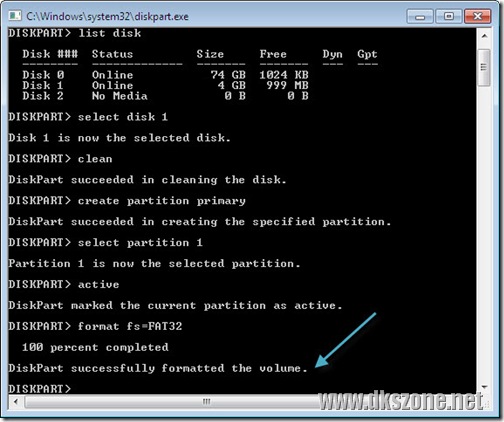Click the vertical scrollbar down arrow
Image resolution: width=504 pixels, height=422 pixels.
484,387
